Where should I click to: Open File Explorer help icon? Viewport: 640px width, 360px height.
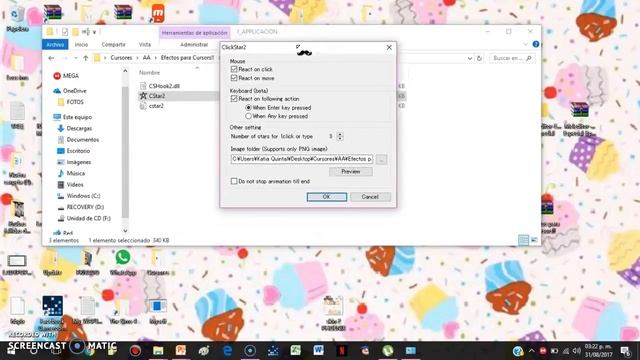point(536,44)
